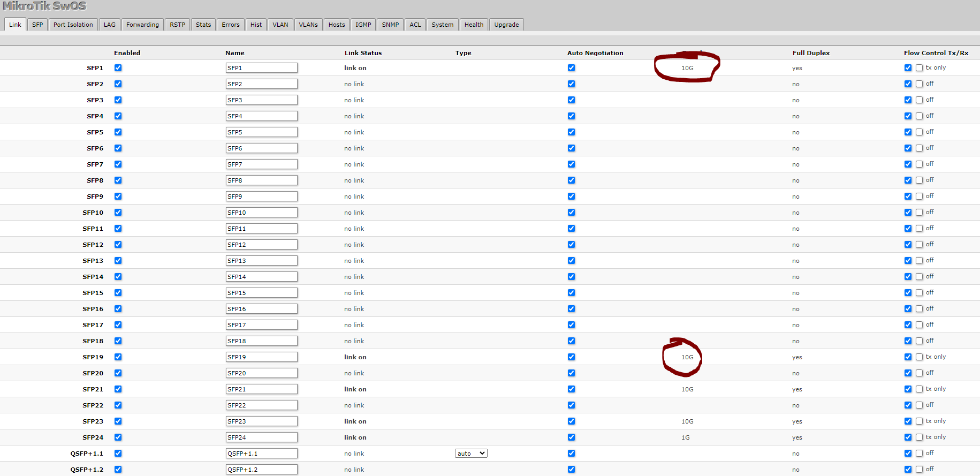Go to the ACL tab

pos(415,25)
